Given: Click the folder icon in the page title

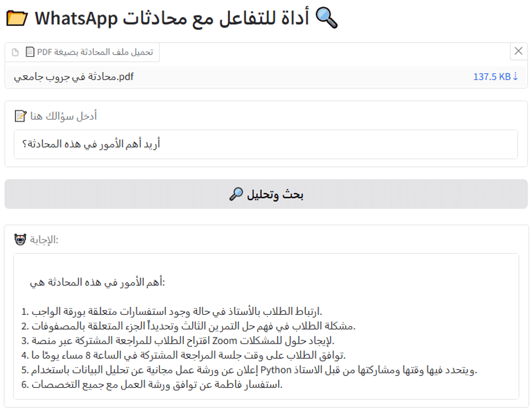Looking at the screenshot, I should pyautogui.click(x=16, y=19).
